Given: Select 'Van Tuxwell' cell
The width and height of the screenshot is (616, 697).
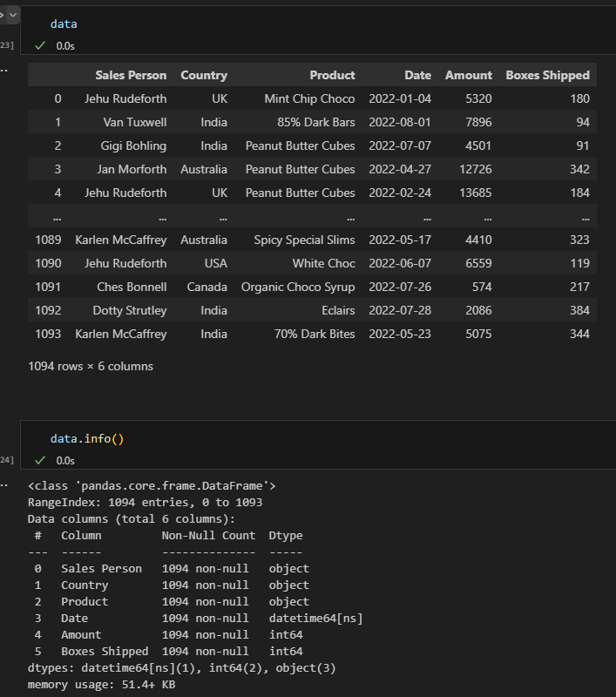Looking at the screenshot, I should 135,122.
